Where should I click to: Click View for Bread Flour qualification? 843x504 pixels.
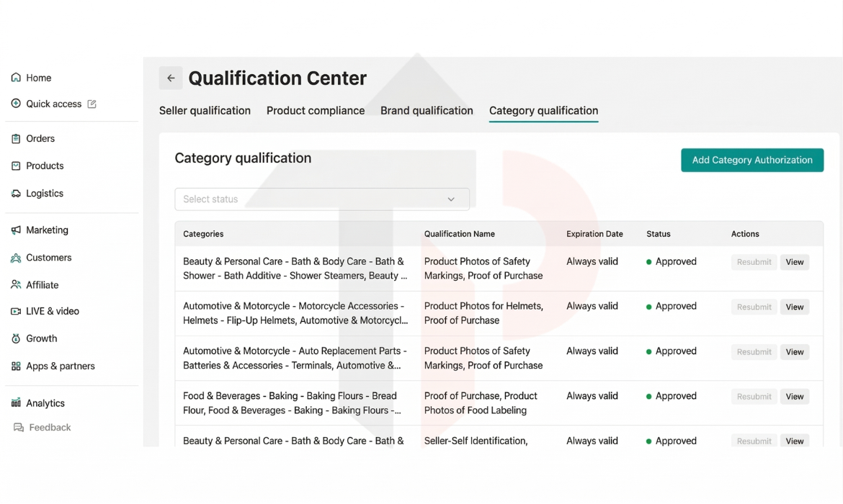coord(794,397)
